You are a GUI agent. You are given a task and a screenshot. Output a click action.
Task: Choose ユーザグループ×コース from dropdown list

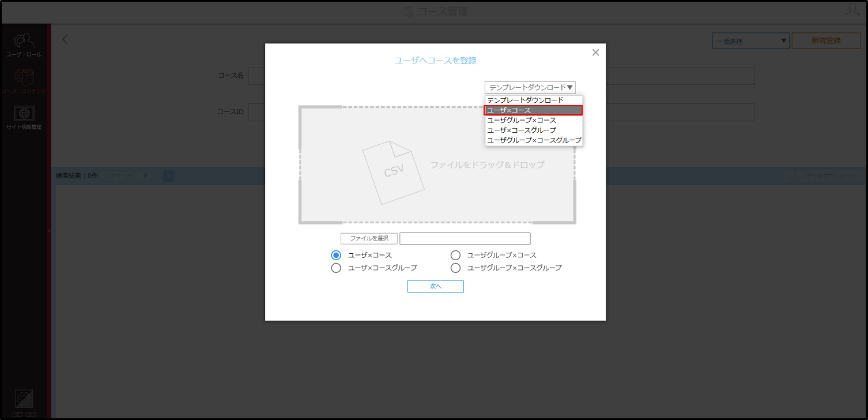point(534,120)
